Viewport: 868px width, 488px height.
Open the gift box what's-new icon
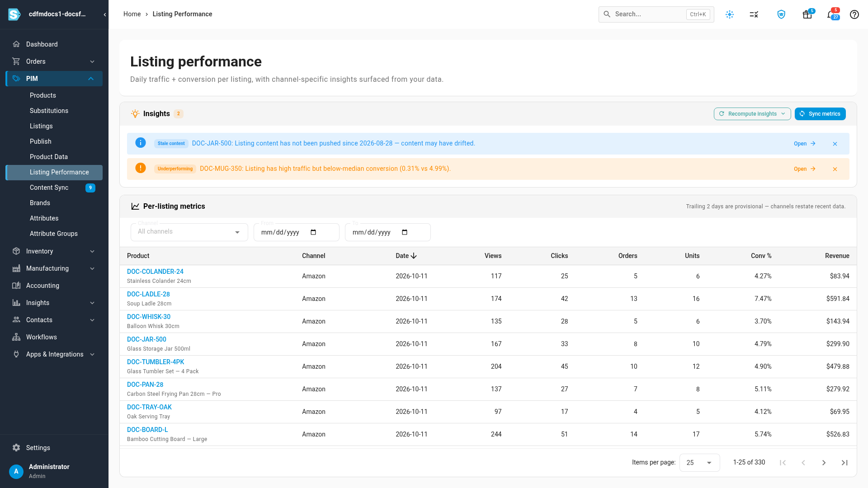tap(807, 14)
